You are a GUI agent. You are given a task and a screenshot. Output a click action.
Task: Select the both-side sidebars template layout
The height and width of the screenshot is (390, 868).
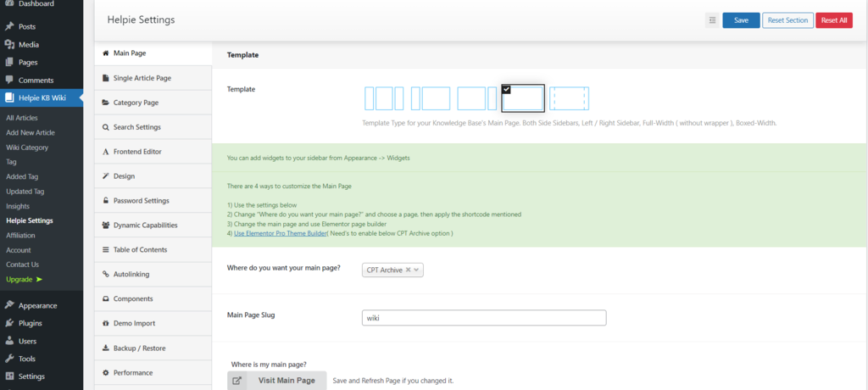pyautogui.click(x=384, y=98)
